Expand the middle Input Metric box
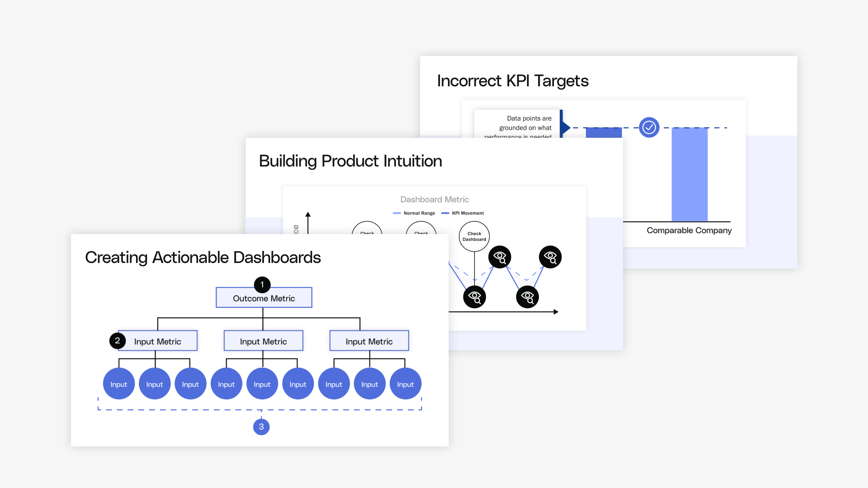This screenshot has width=868, height=488. (x=263, y=341)
